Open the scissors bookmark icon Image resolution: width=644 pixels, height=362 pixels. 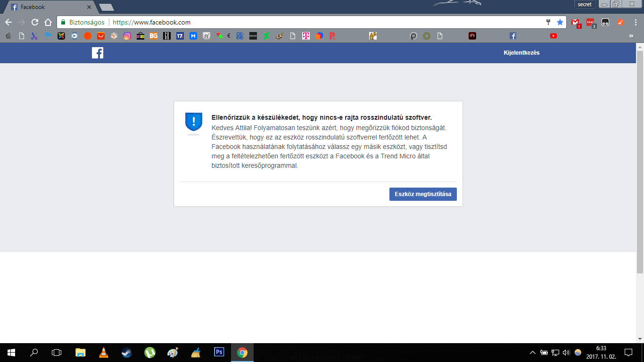(x=34, y=36)
